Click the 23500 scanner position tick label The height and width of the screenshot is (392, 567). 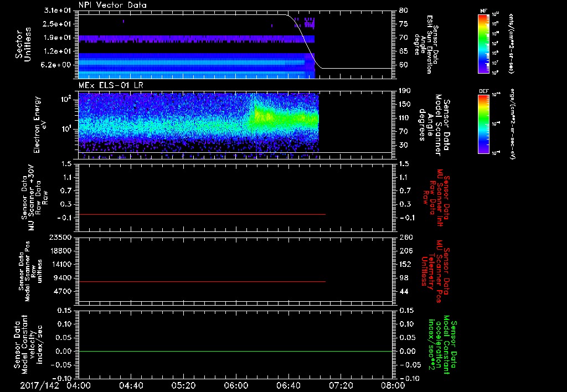[60, 237]
